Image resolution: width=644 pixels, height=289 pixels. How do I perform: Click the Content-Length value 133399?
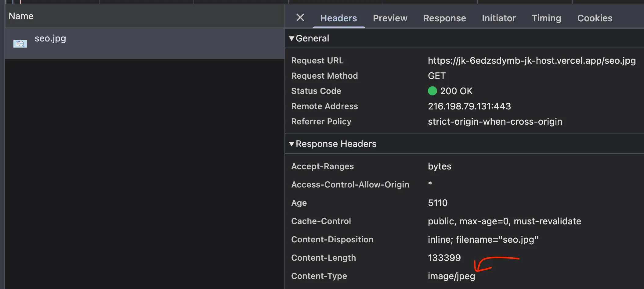[x=444, y=258]
